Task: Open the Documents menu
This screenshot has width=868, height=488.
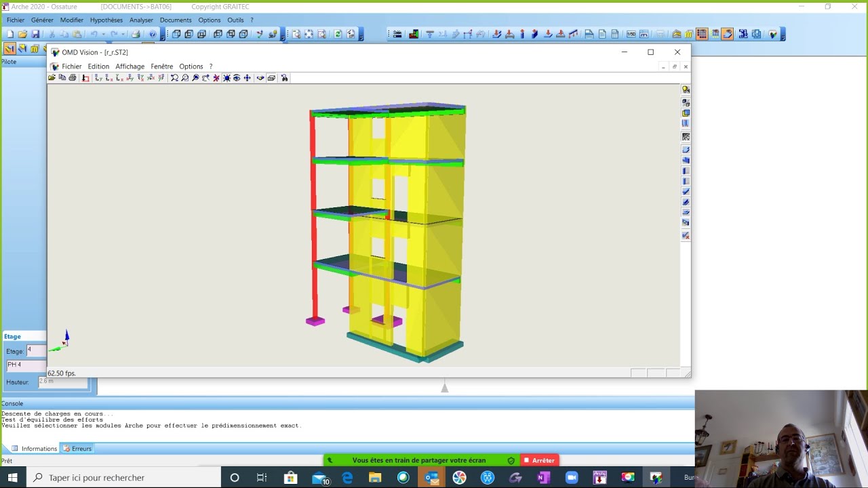Action: (176, 20)
